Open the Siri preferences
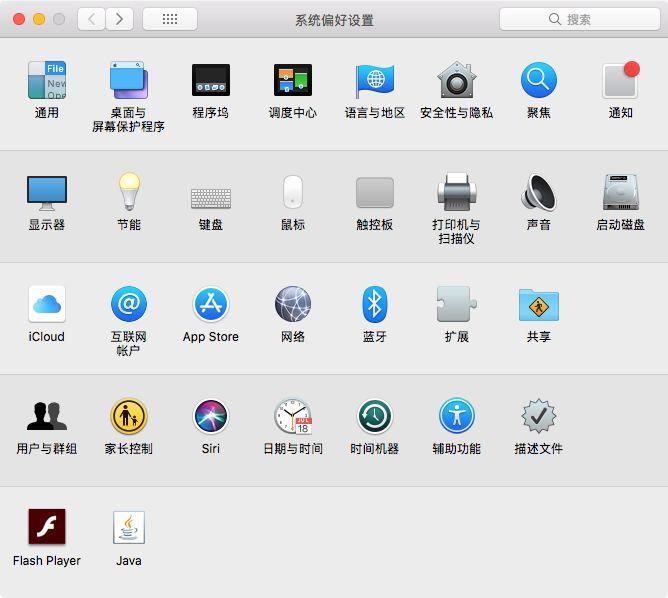Image resolution: width=668 pixels, height=598 pixels. [211, 416]
